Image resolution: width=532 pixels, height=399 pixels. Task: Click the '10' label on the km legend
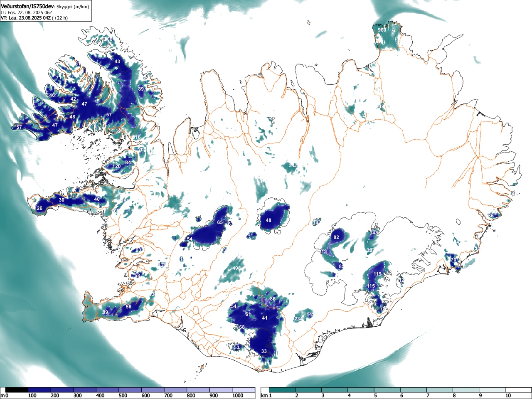(507, 396)
